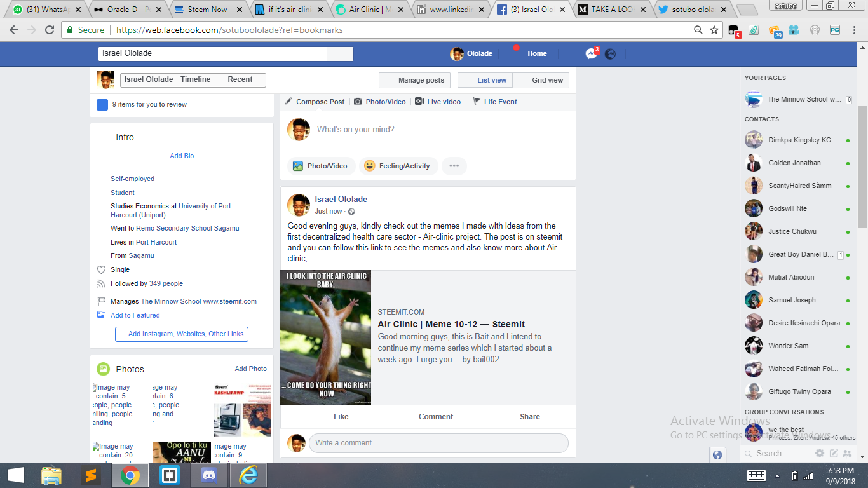
Task: Bookmark this page with the star icon
Action: pos(714,30)
